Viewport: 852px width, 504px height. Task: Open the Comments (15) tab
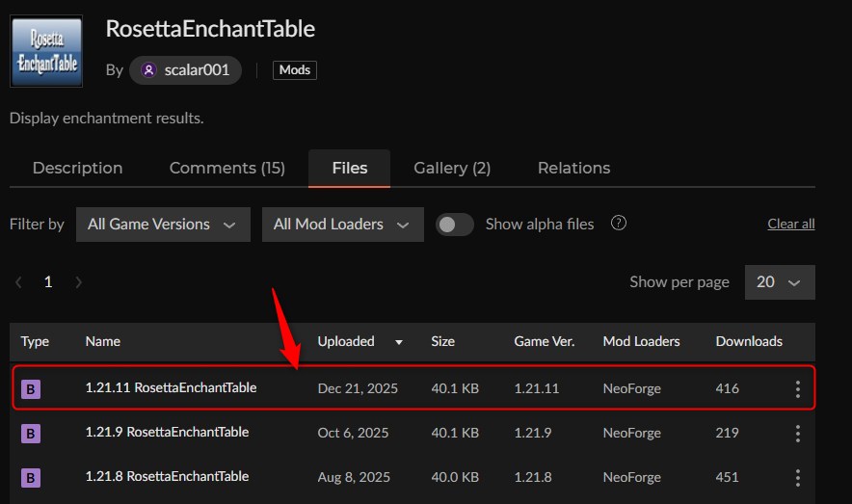coord(227,168)
